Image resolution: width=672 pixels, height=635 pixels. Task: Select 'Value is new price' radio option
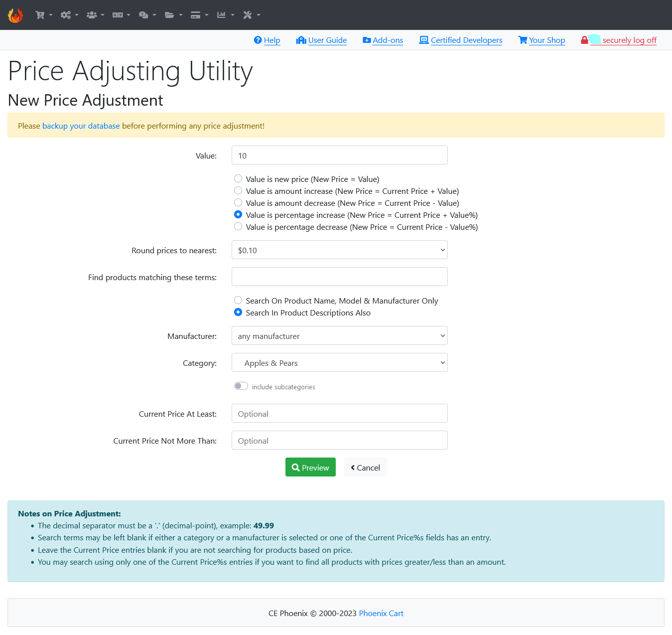pos(238,178)
